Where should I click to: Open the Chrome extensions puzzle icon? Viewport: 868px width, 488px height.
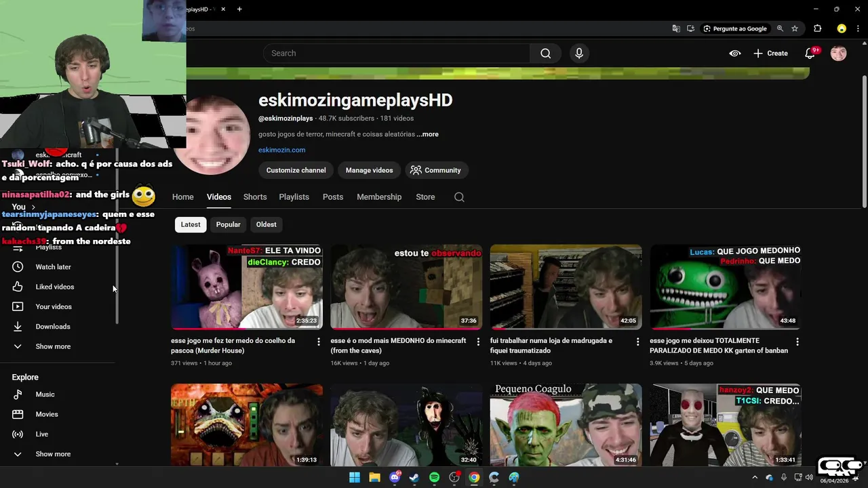pos(817,28)
